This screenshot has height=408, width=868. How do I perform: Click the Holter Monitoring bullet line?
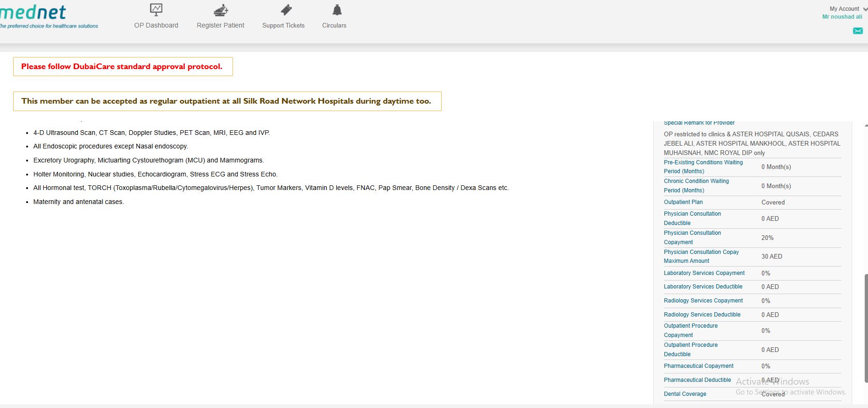click(x=155, y=174)
